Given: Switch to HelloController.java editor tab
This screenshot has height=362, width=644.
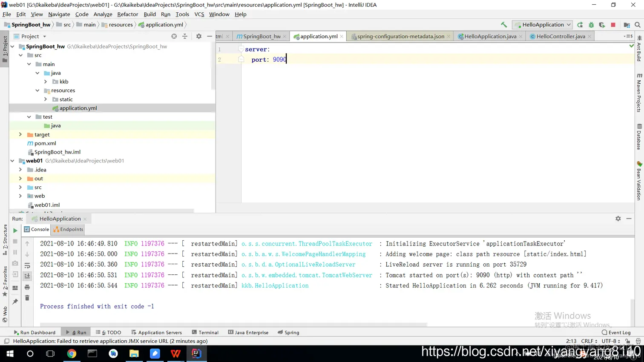Looking at the screenshot, I should [561, 36].
